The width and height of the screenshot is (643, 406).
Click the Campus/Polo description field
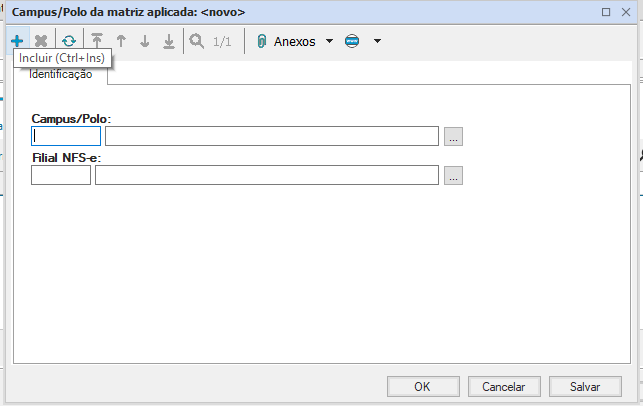(272, 136)
